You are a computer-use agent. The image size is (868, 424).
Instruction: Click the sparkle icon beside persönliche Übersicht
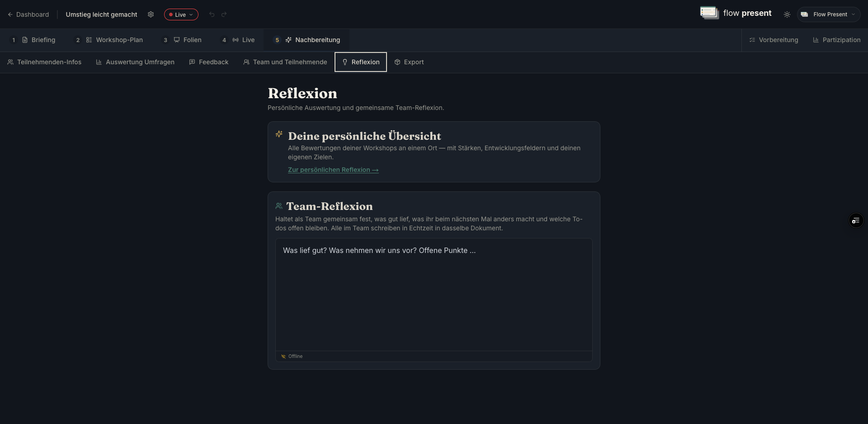279,134
